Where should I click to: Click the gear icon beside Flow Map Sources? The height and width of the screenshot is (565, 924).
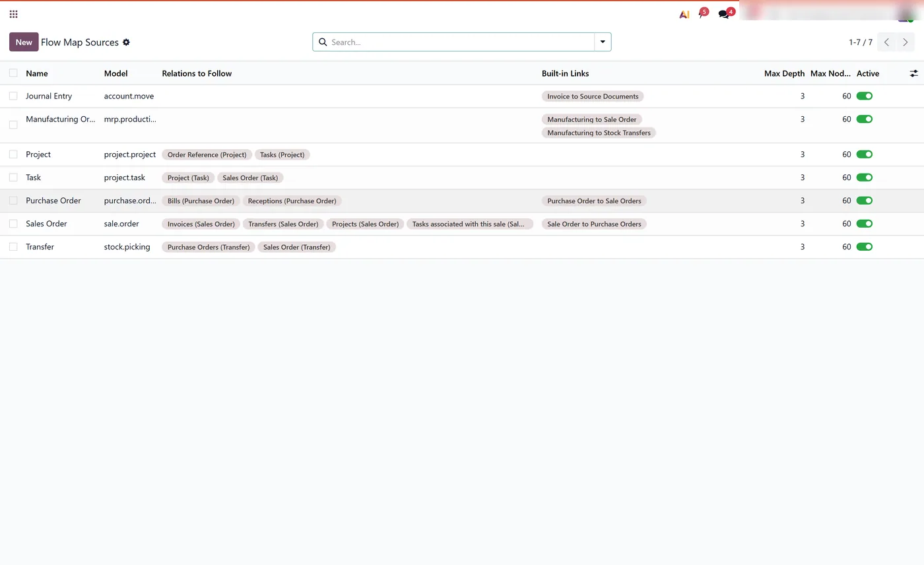coord(126,42)
